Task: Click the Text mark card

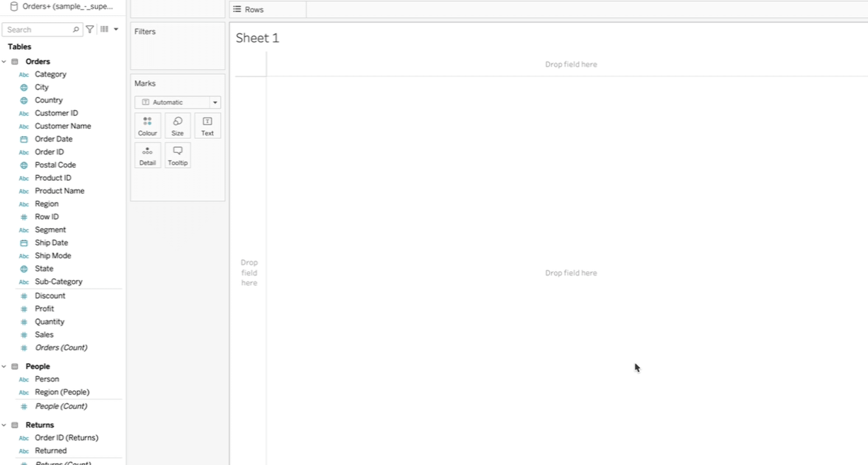Action: pos(207,126)
